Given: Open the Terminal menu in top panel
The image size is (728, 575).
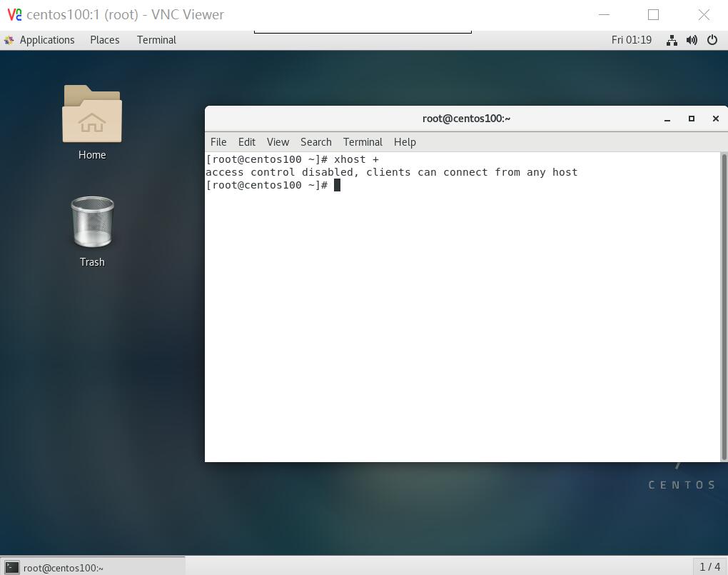Looking at the screenshot, I should click(x=156, y=40).
